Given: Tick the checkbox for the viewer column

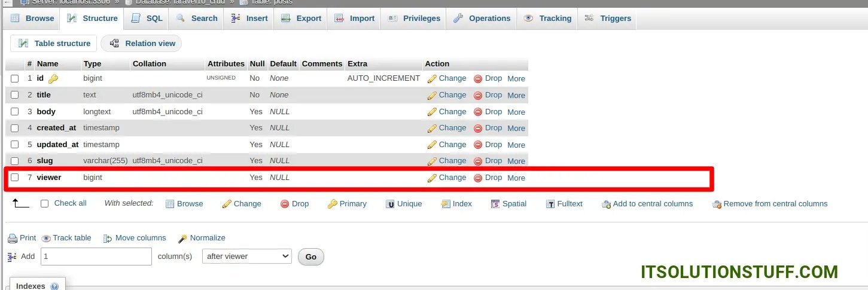Looking at the screenshot, I should [x=15, y=178].
